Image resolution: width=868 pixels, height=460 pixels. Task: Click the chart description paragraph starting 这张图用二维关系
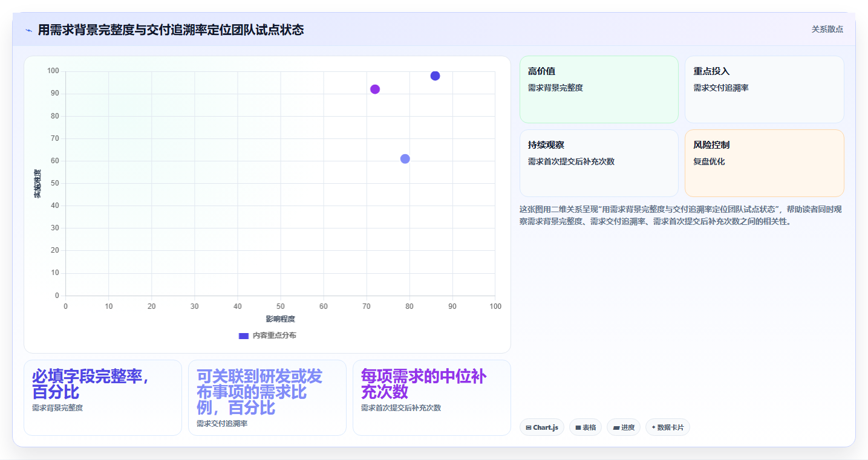(x=680, y=215)
